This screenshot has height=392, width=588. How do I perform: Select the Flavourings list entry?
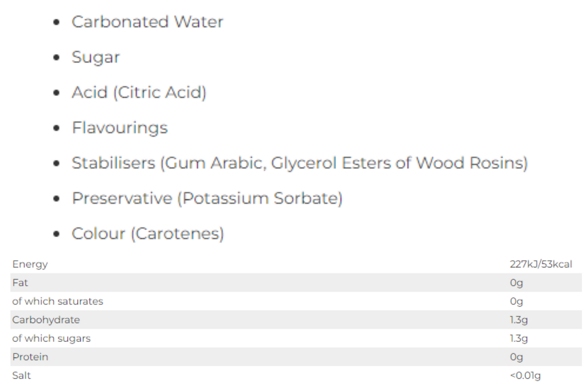(x=120, y=128)
